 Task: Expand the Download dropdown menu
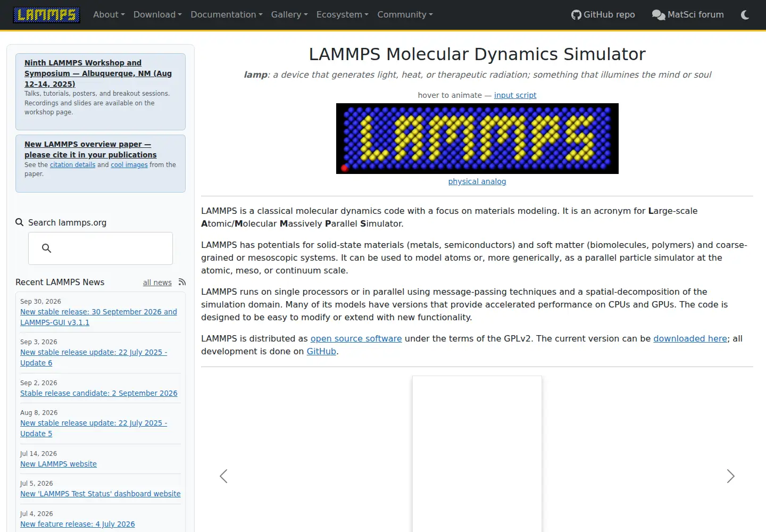point(157,15)
